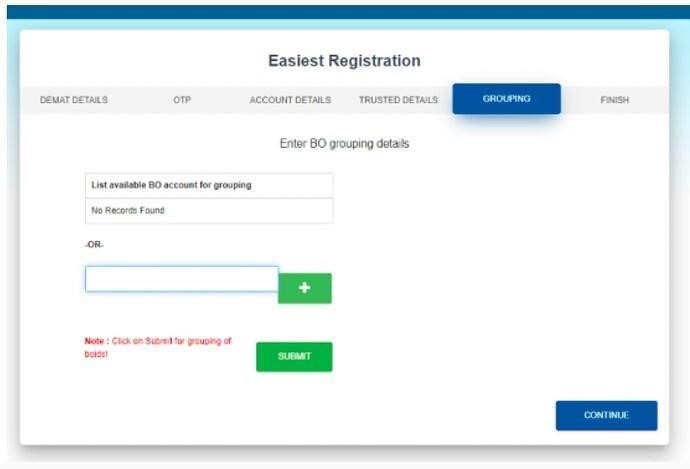
Task: Click the 'Enter BO grouping details' subtitle
Action: [345, 143]
